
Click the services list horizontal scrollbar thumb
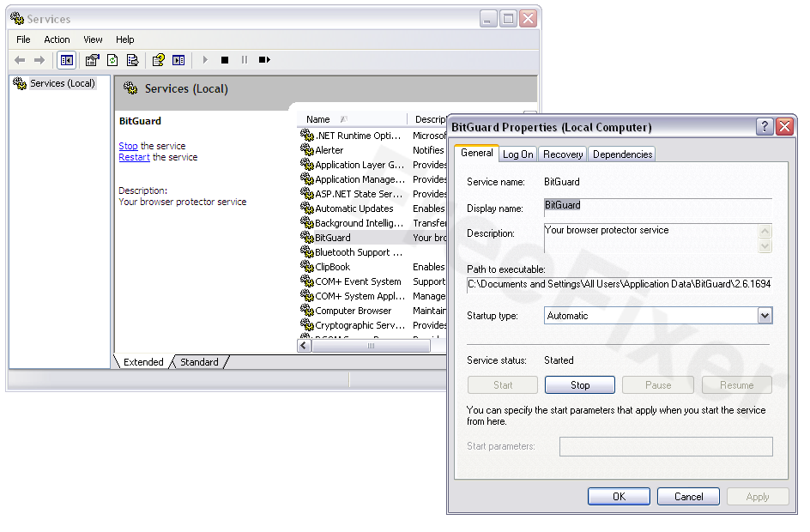coord(371,346)
